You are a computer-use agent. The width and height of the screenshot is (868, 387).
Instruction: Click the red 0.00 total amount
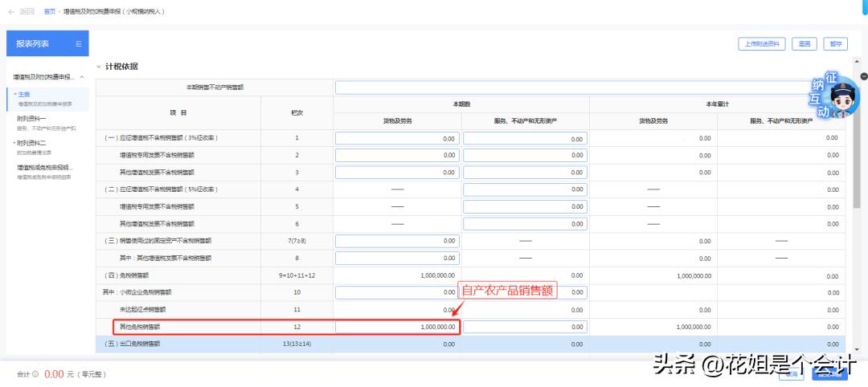(x=55, y=374)
